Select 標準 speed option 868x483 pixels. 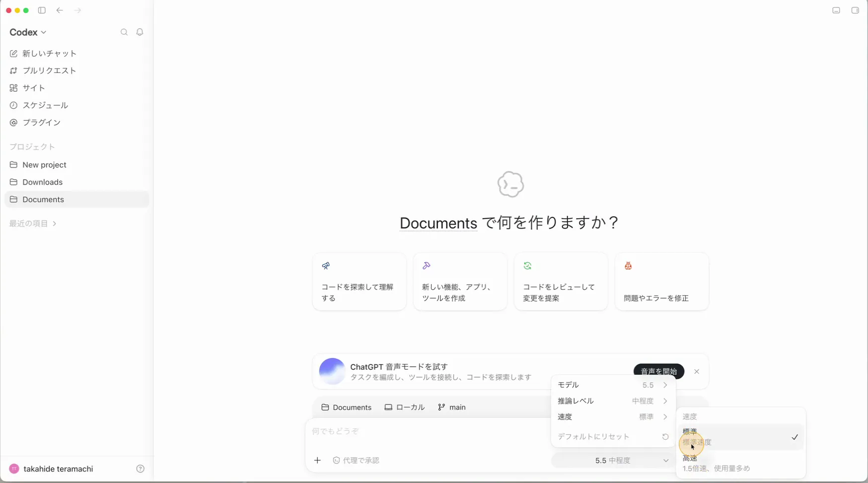click(x=740, y=437)
